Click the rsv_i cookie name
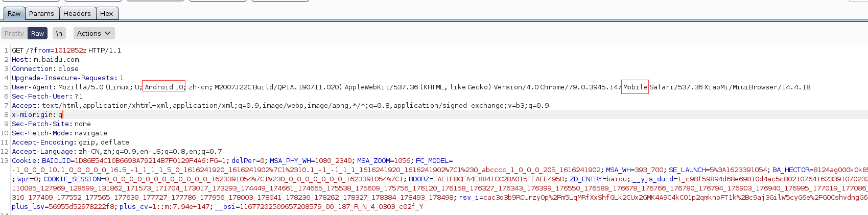Image resolution: width=868 pixels, height=215 pixels. coord(468,197)
